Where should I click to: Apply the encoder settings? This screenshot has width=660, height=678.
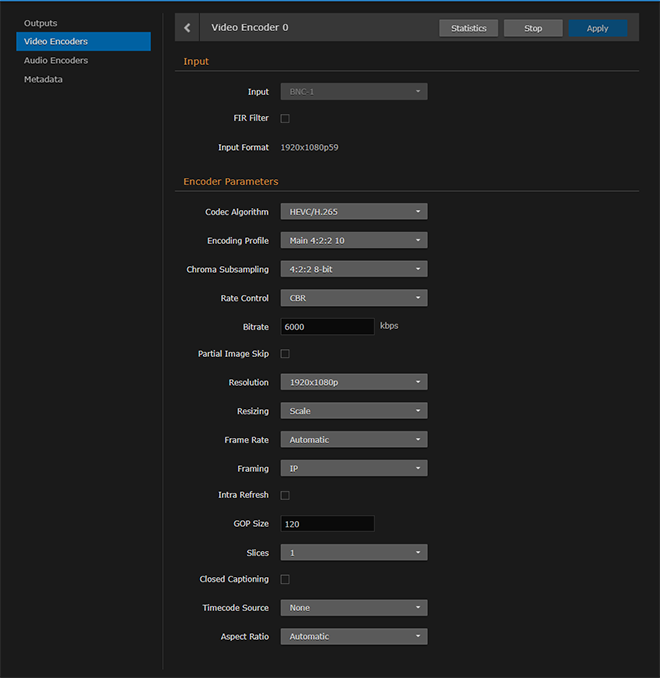[597, 28]
